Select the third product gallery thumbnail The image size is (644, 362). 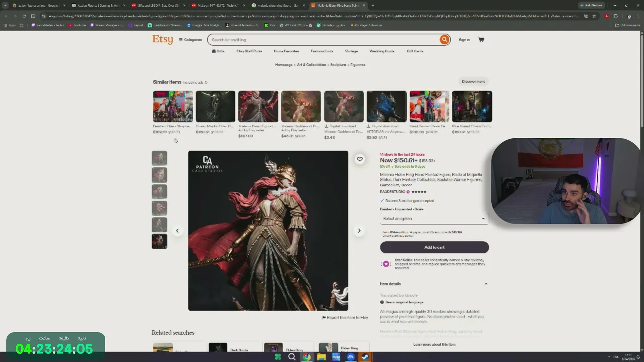pyautogui.click(x=159, y=192)
